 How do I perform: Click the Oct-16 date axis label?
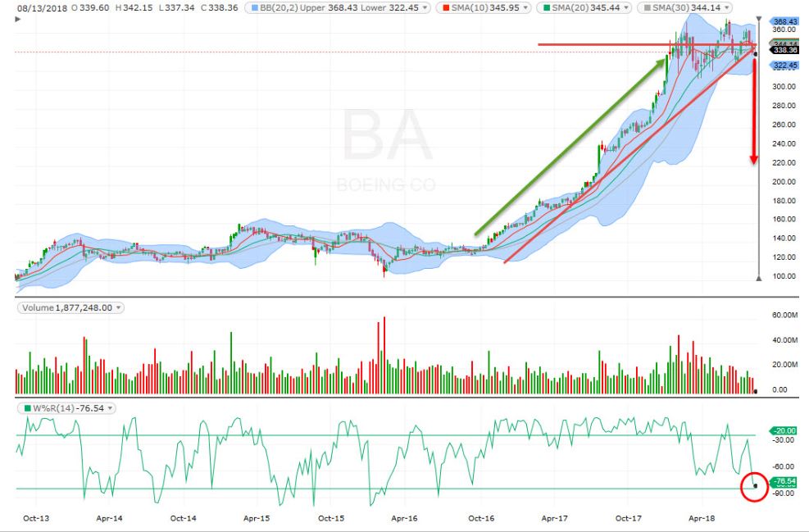pos(481,518)
